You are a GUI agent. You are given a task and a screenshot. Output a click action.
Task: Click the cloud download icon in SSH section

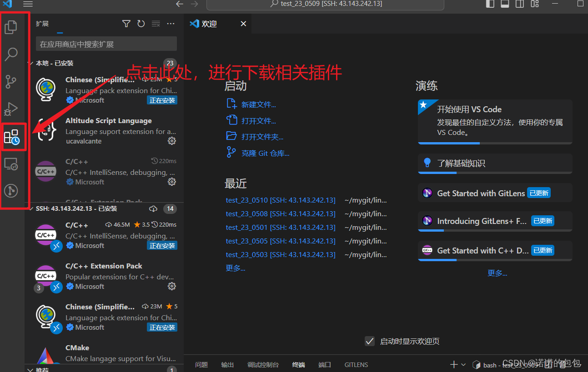click(x=153, y=208)
